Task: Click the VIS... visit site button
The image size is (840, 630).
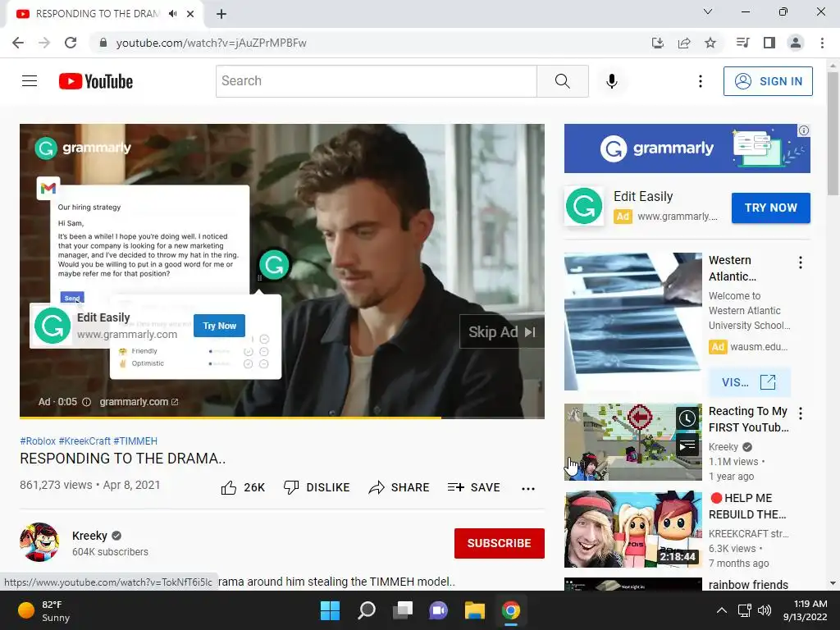Action: 749,382
